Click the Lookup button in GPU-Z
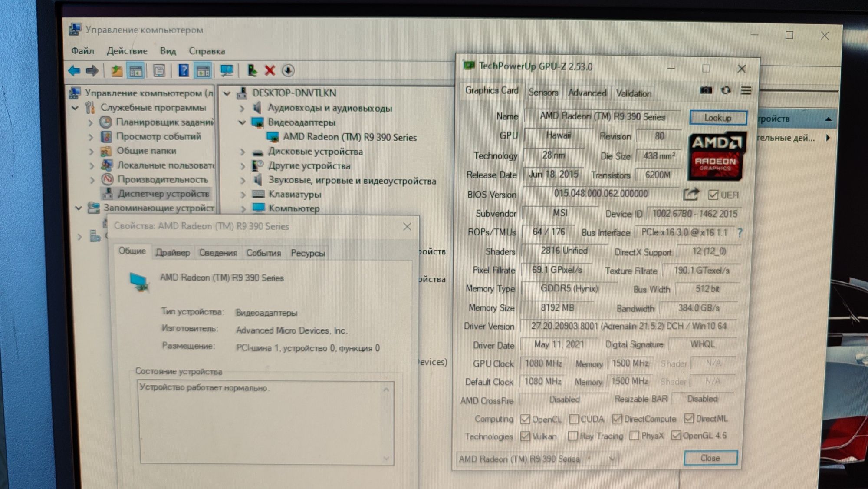Image resolution: width=868 pixels, height=489 pixels. (x=718, y=118)
